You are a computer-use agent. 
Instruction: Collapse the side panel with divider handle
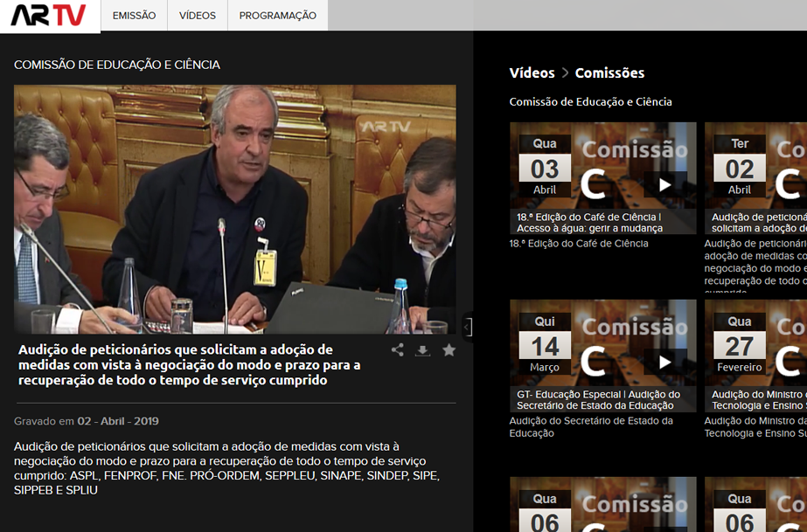point(468,327)
